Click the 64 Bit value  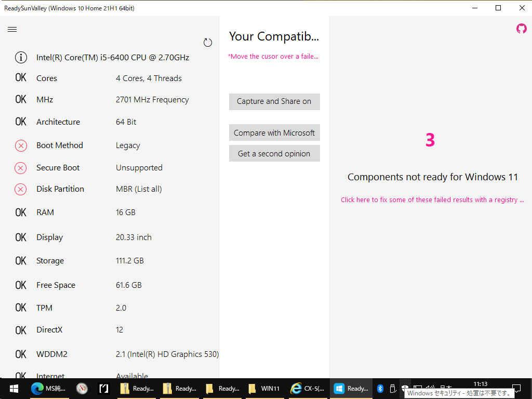point(126,122)
